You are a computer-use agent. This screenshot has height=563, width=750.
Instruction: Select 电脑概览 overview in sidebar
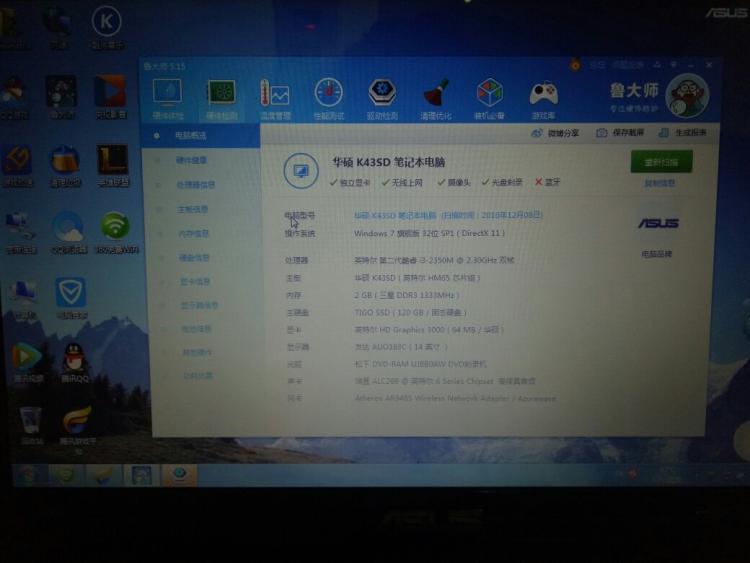(x=201, y=136)
